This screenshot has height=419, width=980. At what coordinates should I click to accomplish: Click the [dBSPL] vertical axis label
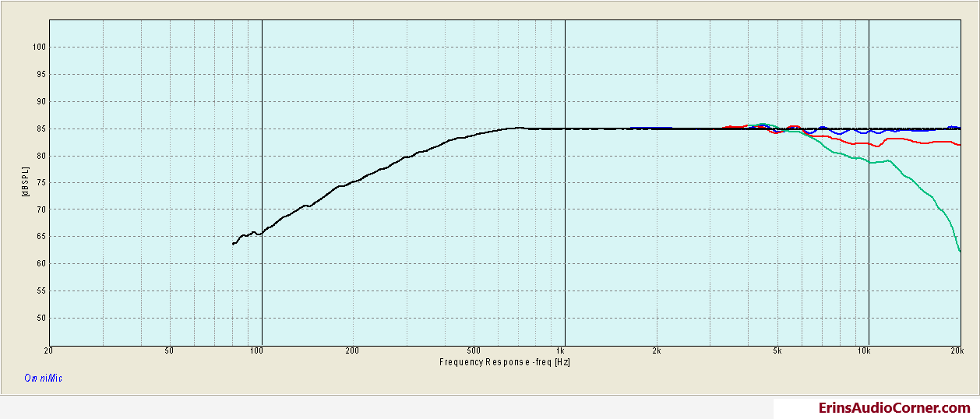(x=26, y=183)
